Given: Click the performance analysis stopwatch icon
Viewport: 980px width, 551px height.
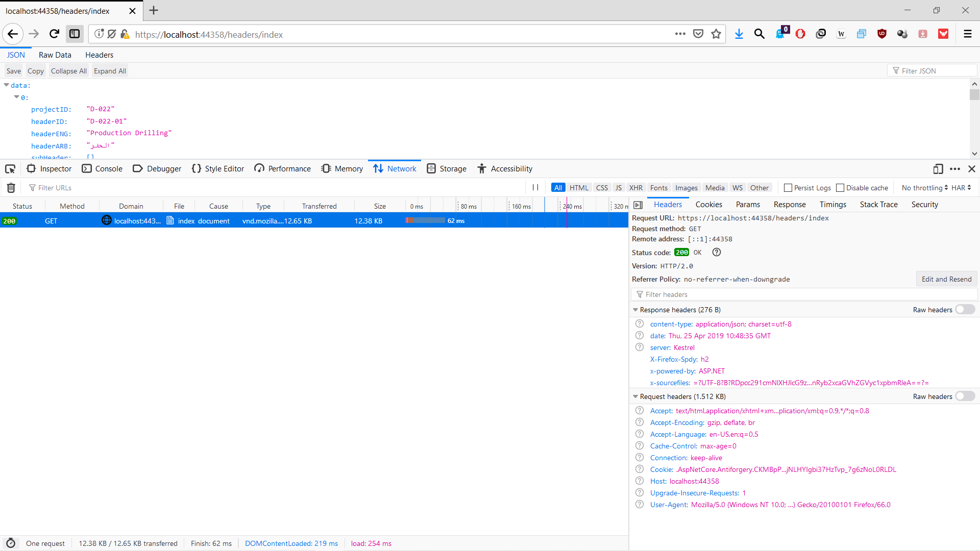Looking at the screenshot, I should [x=11, y=543].
